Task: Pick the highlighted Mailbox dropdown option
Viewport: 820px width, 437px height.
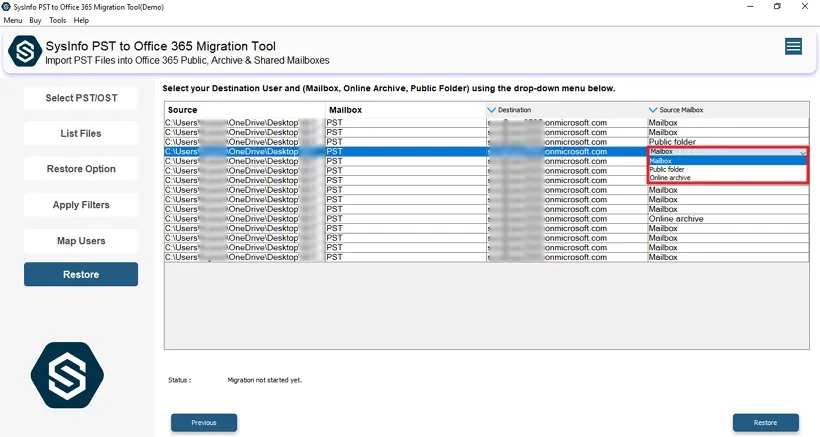Action: point(662,160)
